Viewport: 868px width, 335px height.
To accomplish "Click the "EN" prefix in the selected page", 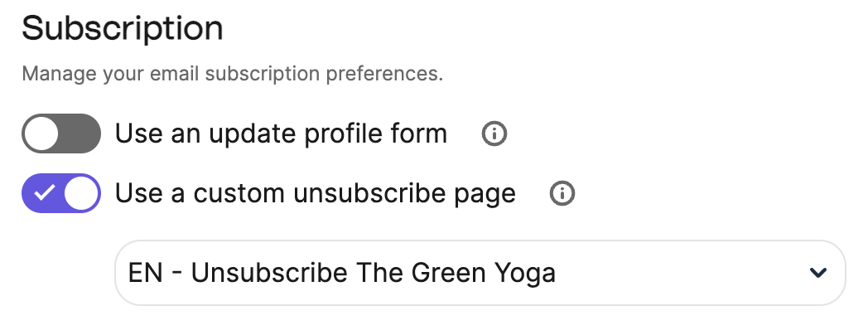I will [145, 273].
